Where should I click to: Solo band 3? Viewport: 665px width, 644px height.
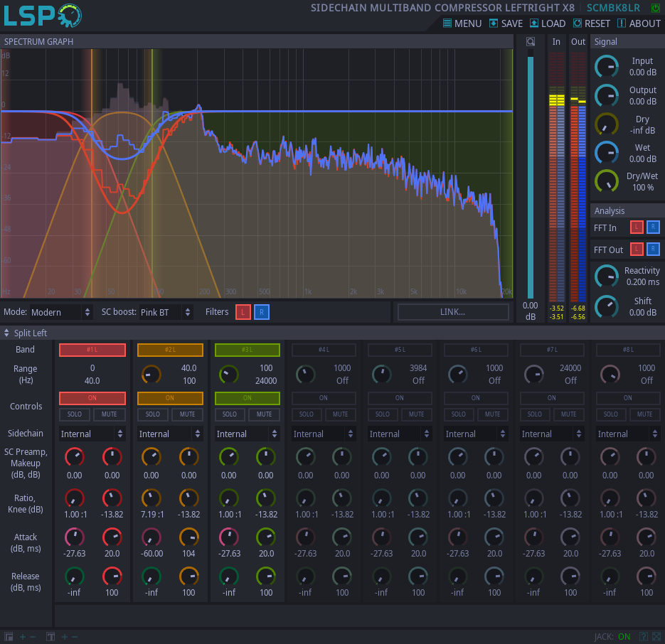pos(230,414)
